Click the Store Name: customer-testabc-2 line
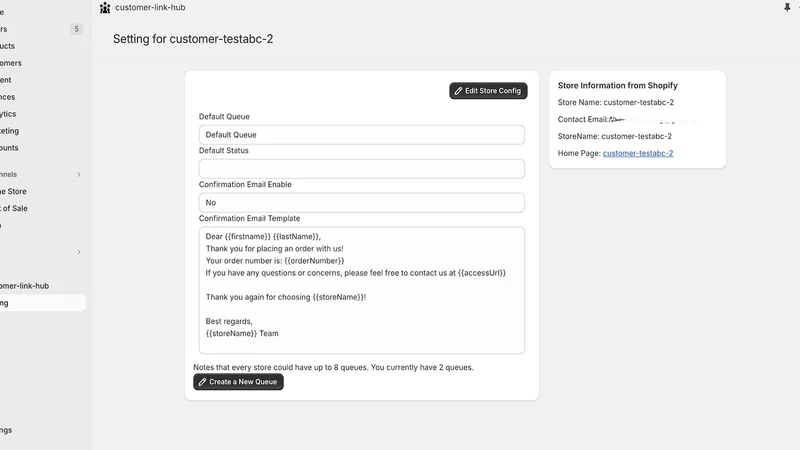This screenshot has height=450, width=800. click(x=615, y=102)
